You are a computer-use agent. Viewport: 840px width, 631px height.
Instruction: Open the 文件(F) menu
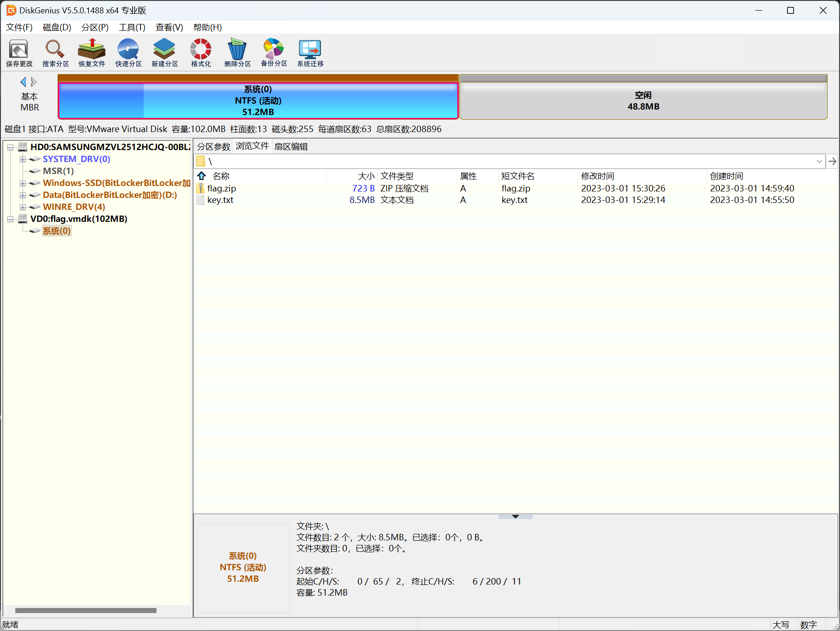click(x=19, y=27)
